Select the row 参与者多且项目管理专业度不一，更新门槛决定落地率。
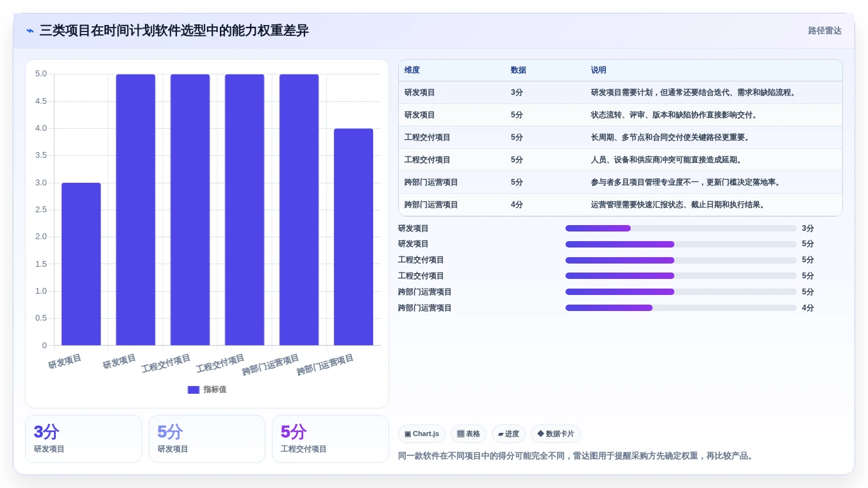The height and width of the screenshot is (488, 868). pyautogui.click(x=620, y=182)
